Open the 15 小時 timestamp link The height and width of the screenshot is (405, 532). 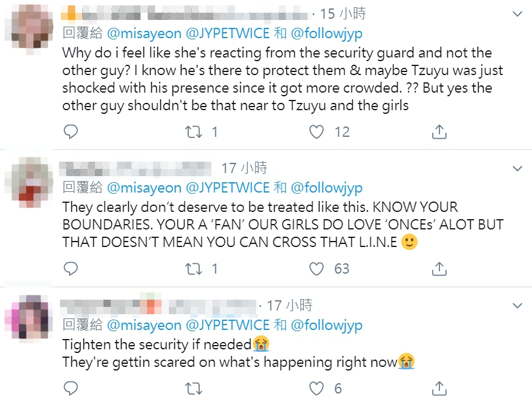tap(343, 13)
